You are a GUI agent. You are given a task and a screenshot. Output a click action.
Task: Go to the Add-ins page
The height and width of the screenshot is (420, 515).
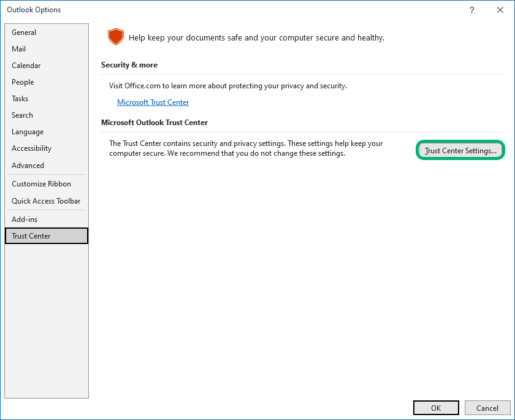point(47,220)
